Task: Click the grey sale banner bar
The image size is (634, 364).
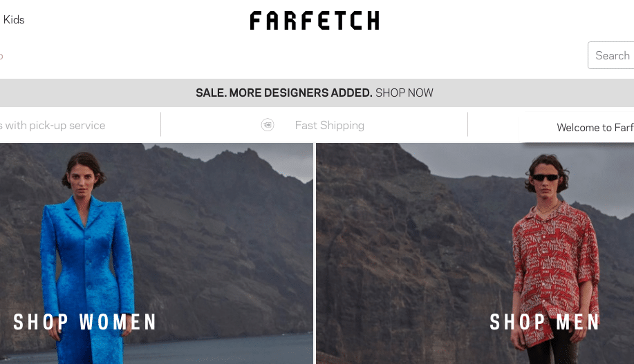Action: (x=317, y=93)
